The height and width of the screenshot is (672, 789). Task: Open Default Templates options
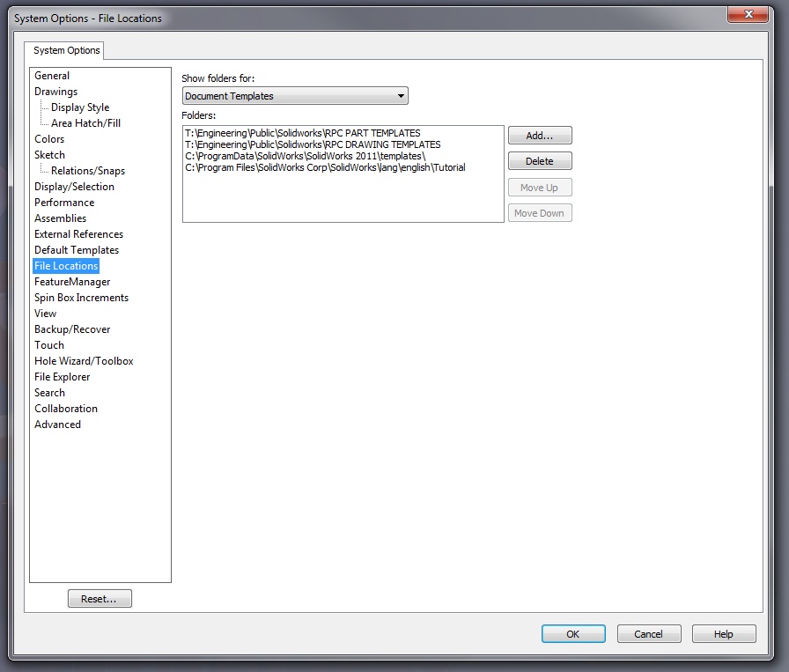77,249
